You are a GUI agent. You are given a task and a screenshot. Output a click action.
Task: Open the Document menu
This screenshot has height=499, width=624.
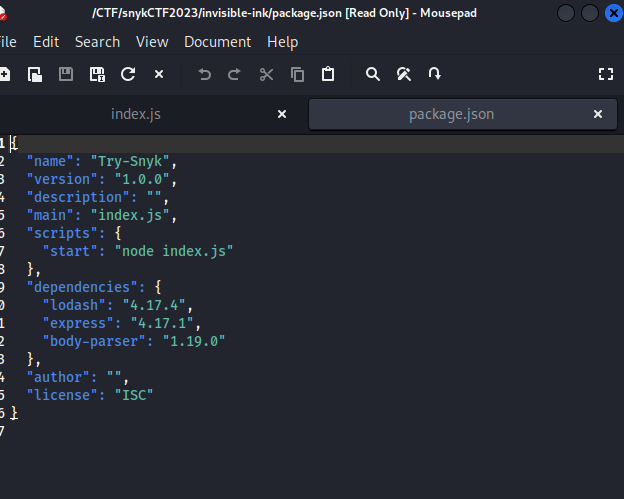pyautogui.click(x=217, y=42)
